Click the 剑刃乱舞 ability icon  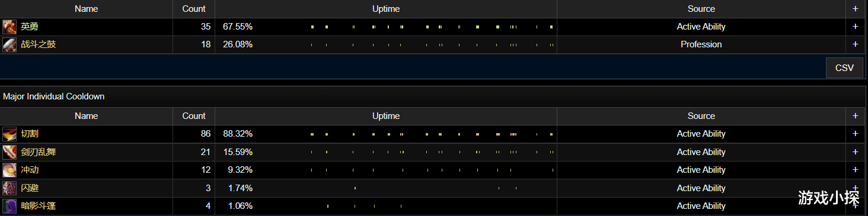[x=9, y=152]
